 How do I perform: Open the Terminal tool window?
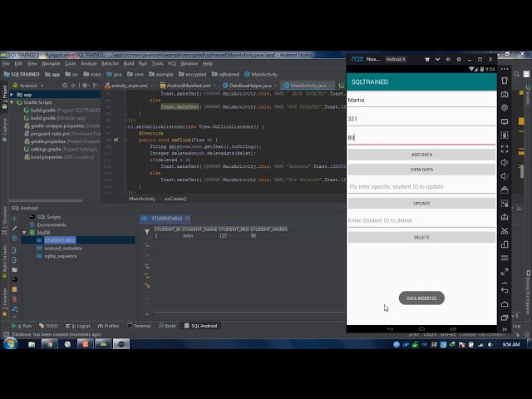coord(139,326)
